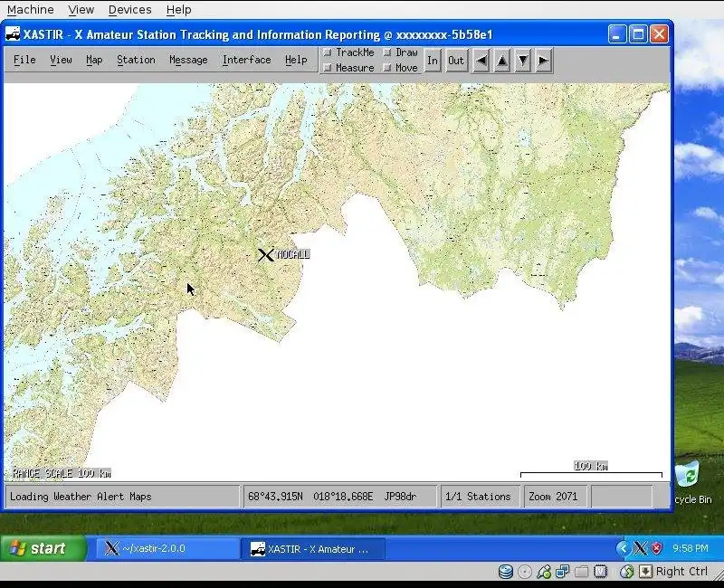The width and height of the screenshot is (724, 588).
Task: Expand hidden system tray icons chevron
Action: click(x=623, y=548)
